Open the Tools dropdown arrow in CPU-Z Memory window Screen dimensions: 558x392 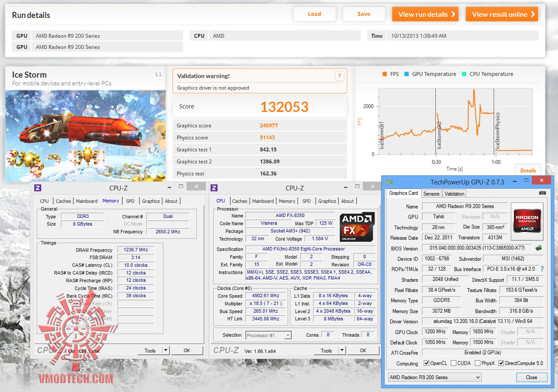pos(166,350)
